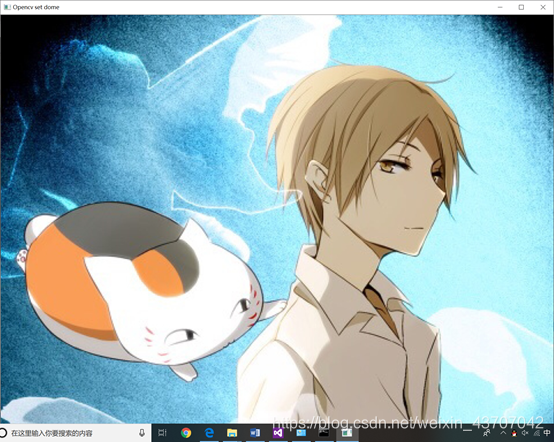Screen dimensions: 554x442
Task: Launch Microsoft Edge from the taskbar
Action: (209, 433)
